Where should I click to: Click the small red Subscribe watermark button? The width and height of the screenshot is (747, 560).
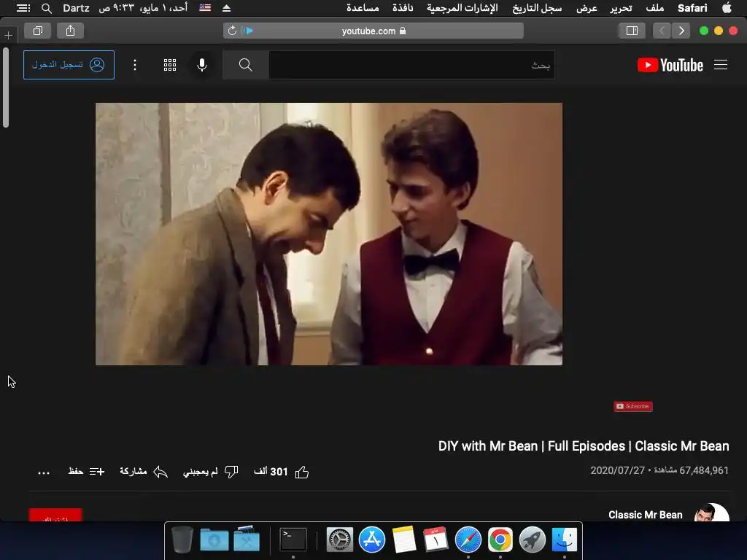(x=633, y=406)
